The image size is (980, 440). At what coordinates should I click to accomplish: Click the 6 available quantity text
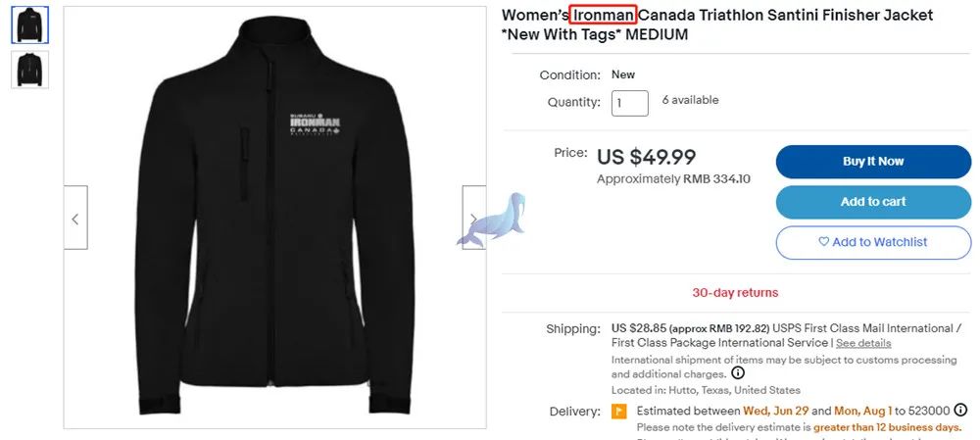tap(690, 100)
